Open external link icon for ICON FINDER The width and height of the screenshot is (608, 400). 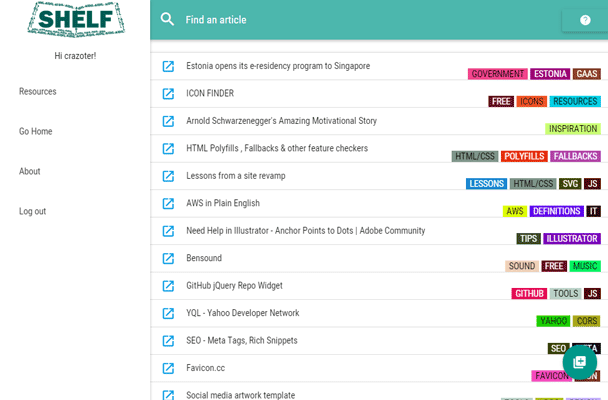point(168,94)
